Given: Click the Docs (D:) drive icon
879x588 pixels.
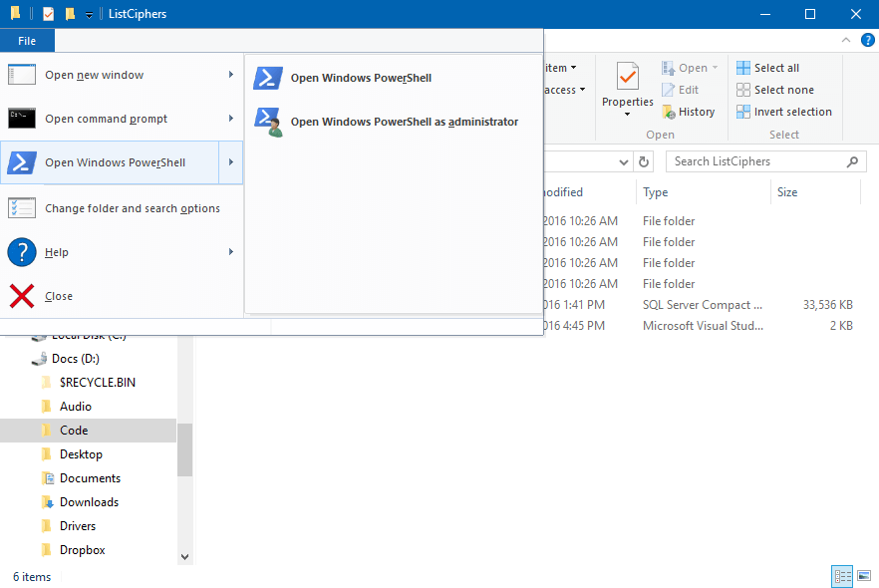Looking at the screenshot, I should click(x=39, y=359).
